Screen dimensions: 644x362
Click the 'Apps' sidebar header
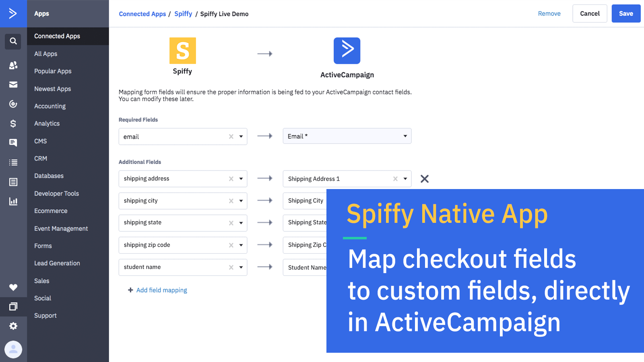click(x=41, y=14)
